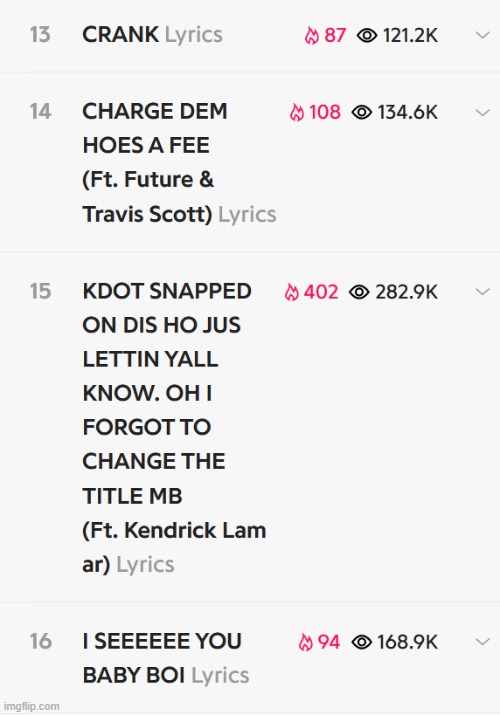This screenshot has height=715, width=500.
Task: Open CRANK Lyrics link
Action: pyautogui.click(x=152, y=35)
